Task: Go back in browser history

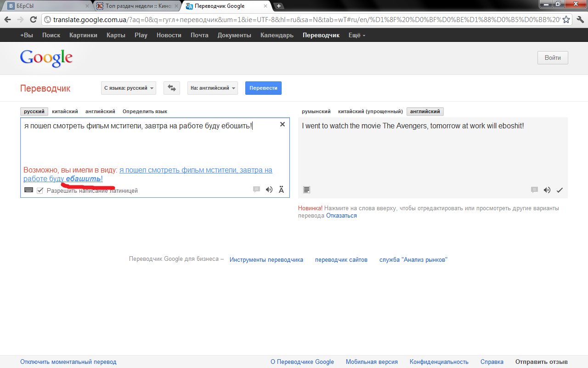Action: click(8, 19)
